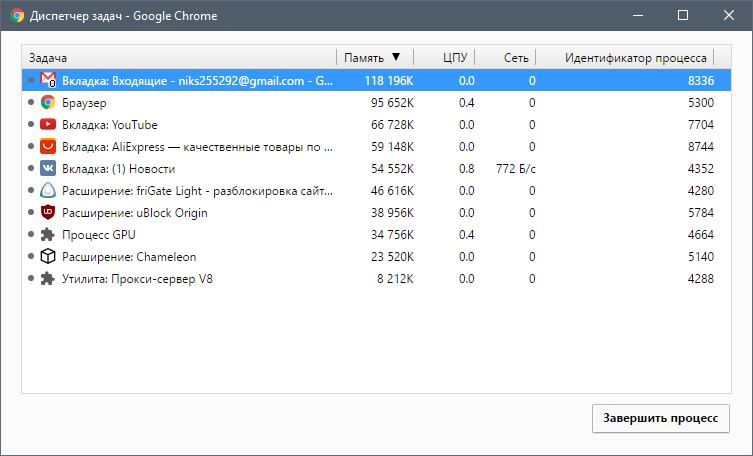Click process ID 4352
The width and height of the screenshot is (753, 456).
point(701,169)
